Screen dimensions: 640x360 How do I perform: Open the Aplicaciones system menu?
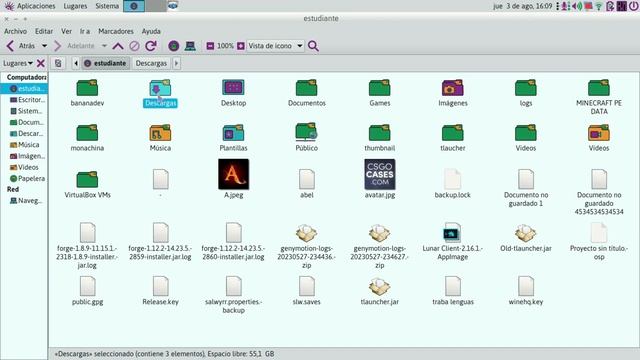30,6
